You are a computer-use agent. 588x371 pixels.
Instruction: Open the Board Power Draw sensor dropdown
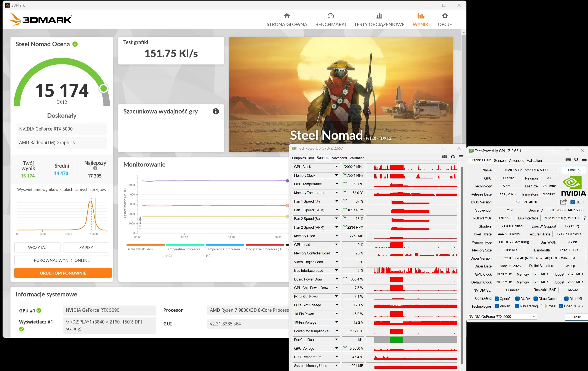[x=336, y=279]
